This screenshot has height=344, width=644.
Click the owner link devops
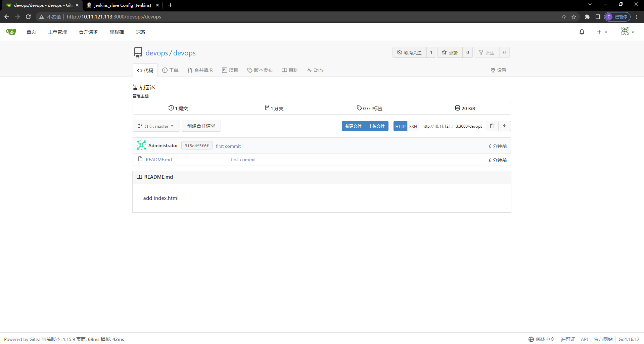(157, 53)
